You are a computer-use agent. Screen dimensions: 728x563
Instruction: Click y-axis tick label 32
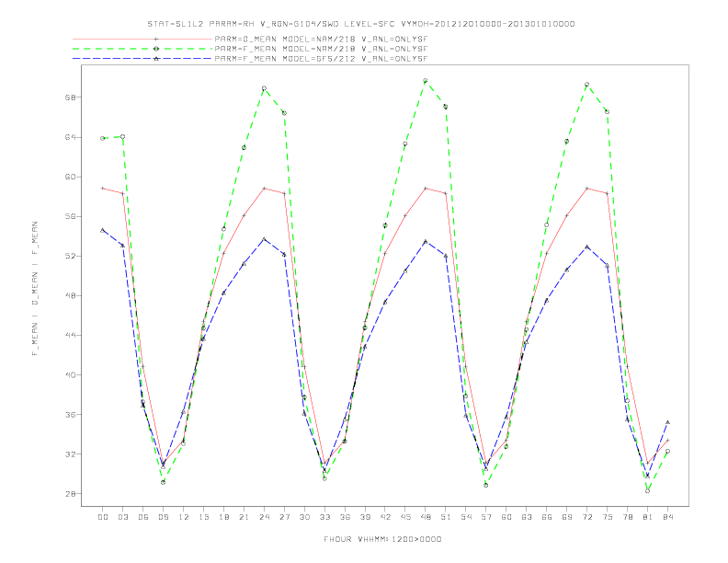70,454
